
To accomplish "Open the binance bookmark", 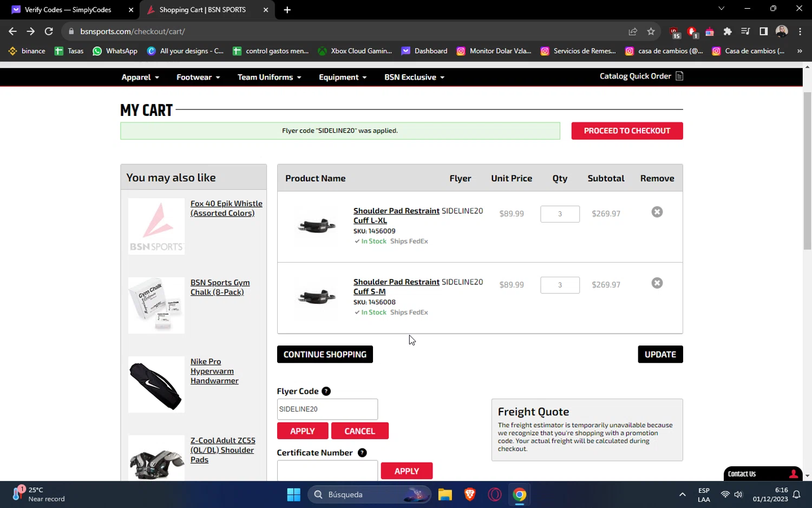I will click(27, 51).
